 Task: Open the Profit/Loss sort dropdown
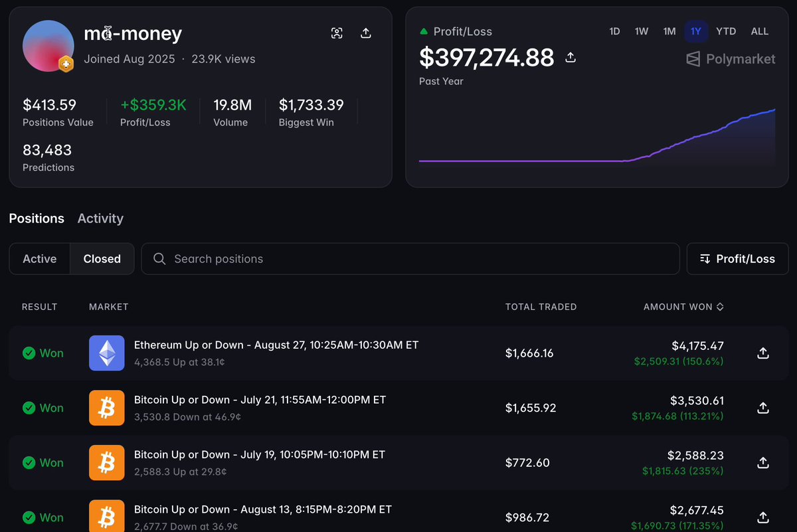pyautogui.click(x=738, y=259)
